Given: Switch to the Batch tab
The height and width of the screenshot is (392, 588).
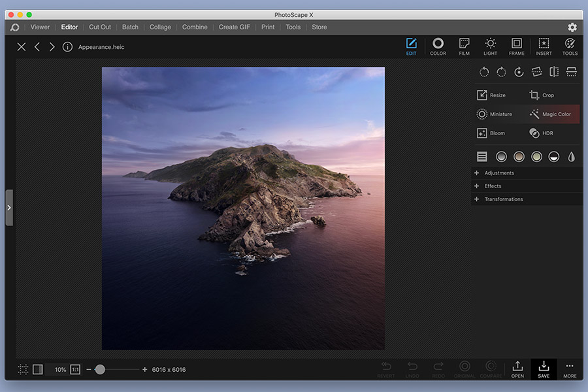Looking at the screenshot, I should coord(130,27).
